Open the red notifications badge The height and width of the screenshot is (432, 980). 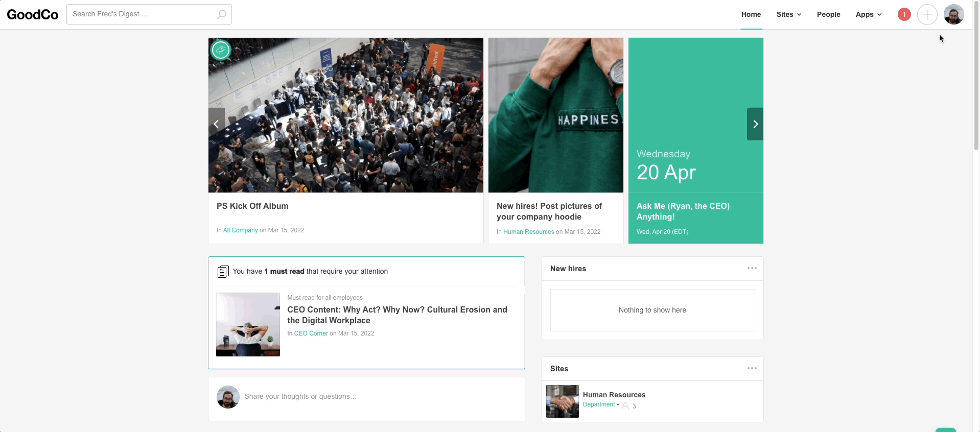(x=904, y=14)
